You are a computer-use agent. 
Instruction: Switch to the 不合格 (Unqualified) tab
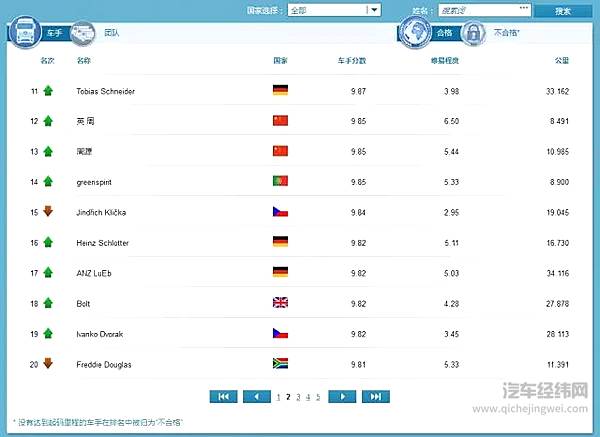pyautogui.click(x=506, y=33)
